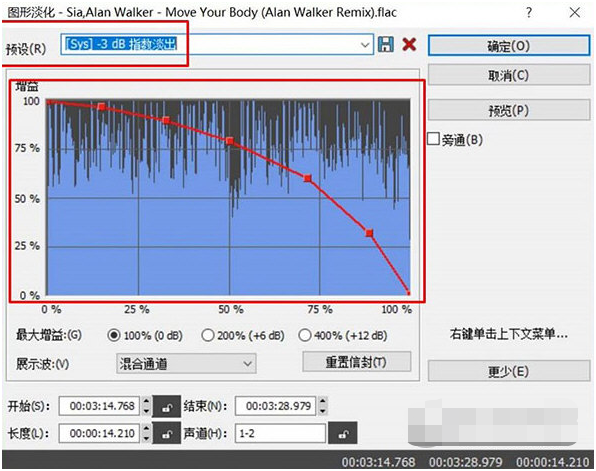Click the 右键单击上下文菜单... hint text
The width and height of the screenshot is (596, 471).
pyautogui.click(x=509, y=334)
